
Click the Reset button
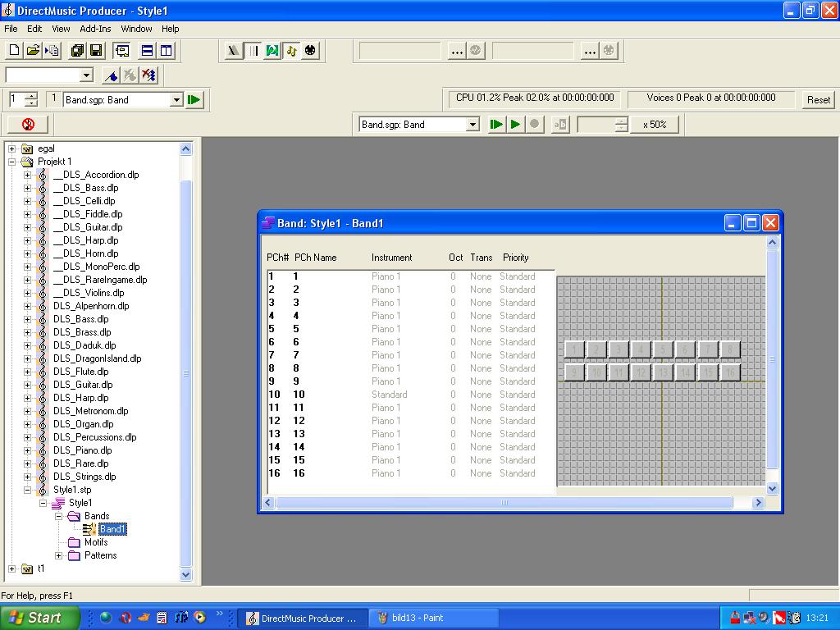pyautogui.click(x=818, y=100)
